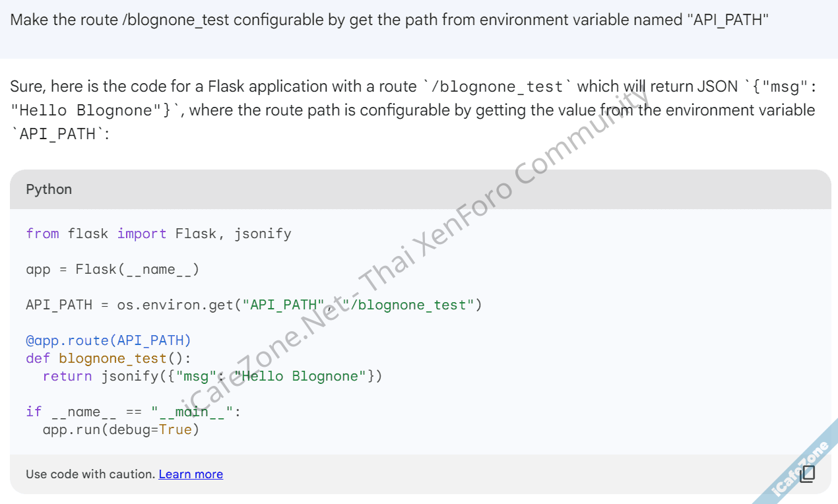Select the @app.route(API_PATH) decorator line
This screenshot has height=504, width=838.
tap(108, 340)
